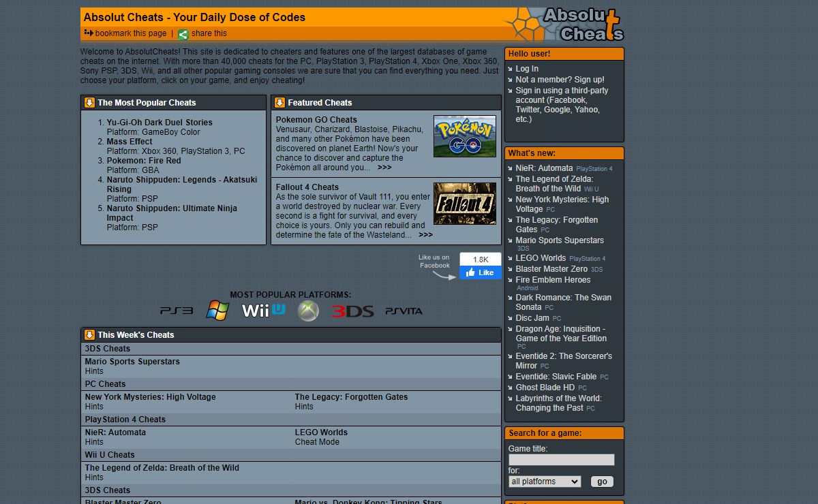Click the bookmark this page link
Image resolution: width=818 pixels, height=504 pixels.
(131, 33)
